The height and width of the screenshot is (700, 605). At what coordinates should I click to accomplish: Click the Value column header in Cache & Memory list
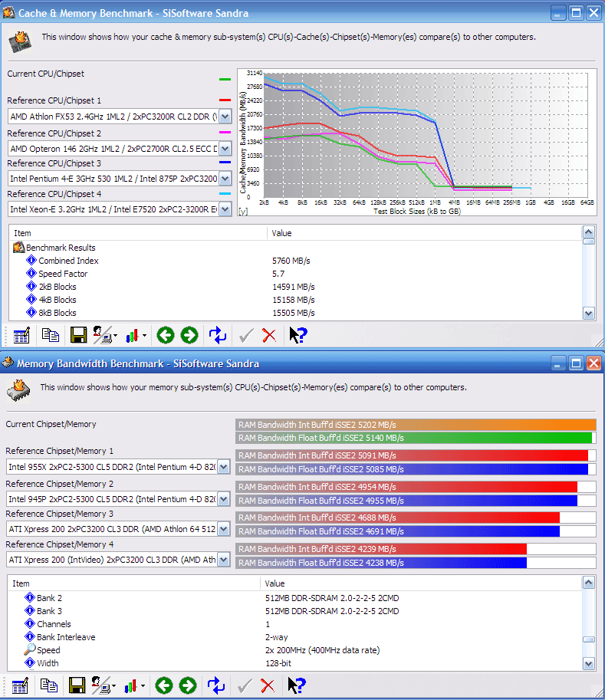[x=424, y=233]
